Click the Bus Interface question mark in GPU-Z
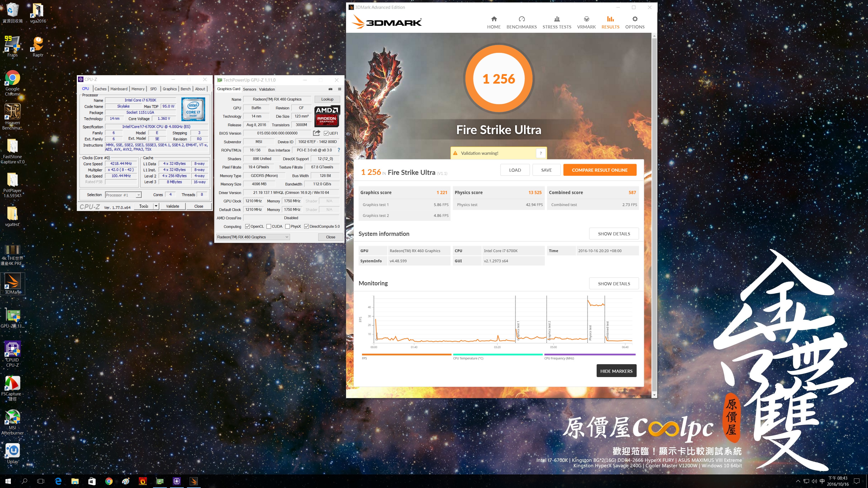 (339, 150)
